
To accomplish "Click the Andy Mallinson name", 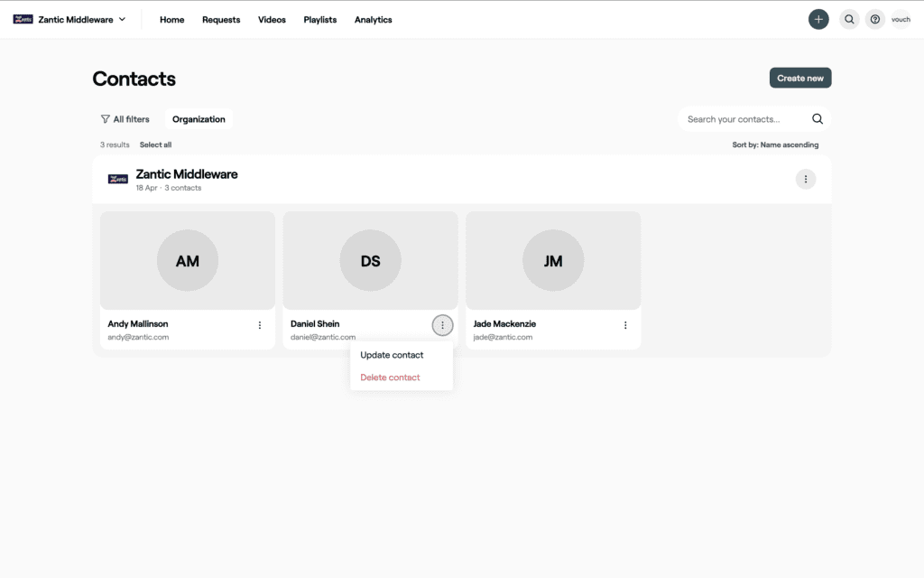I will pyautogui.click(x=138, y=324).
